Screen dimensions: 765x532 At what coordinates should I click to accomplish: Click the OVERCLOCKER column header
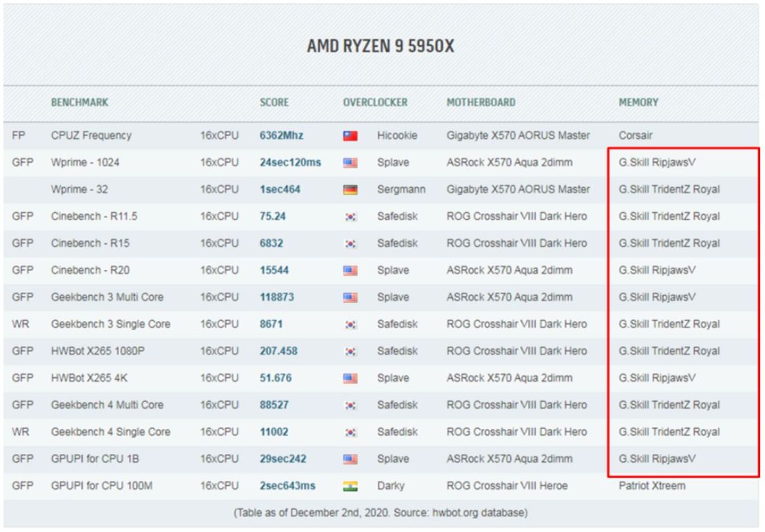(x=375, y=102)
